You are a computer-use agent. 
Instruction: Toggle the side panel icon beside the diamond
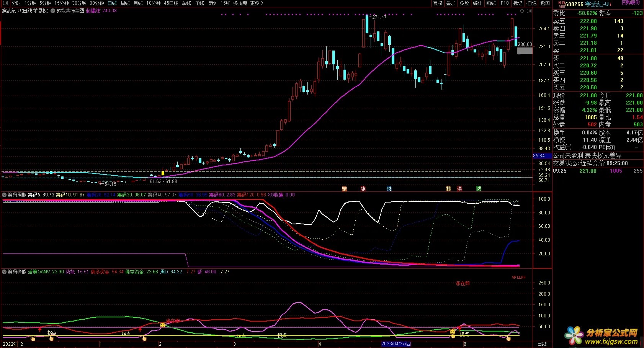click(529, 11)
